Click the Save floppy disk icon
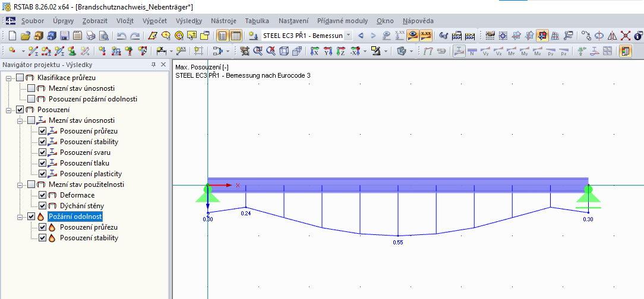This screenshot has height=299, width=644. [65, 36]
